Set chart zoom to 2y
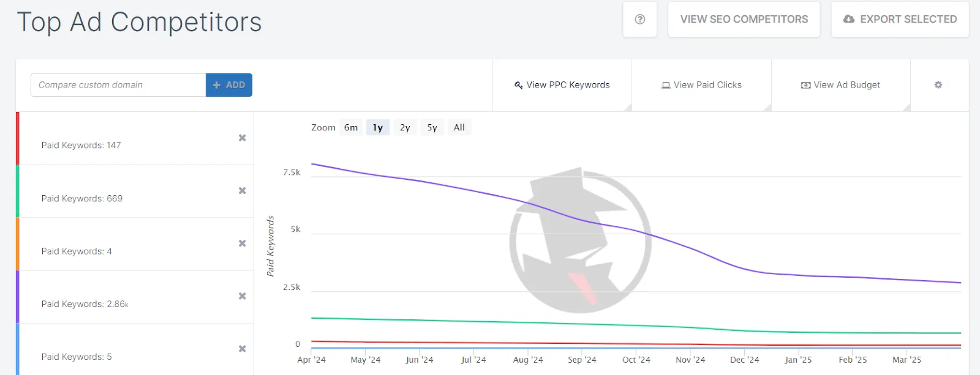Image resolution: width=980 pixels, height=375 pixels. (x=405, y=127)
